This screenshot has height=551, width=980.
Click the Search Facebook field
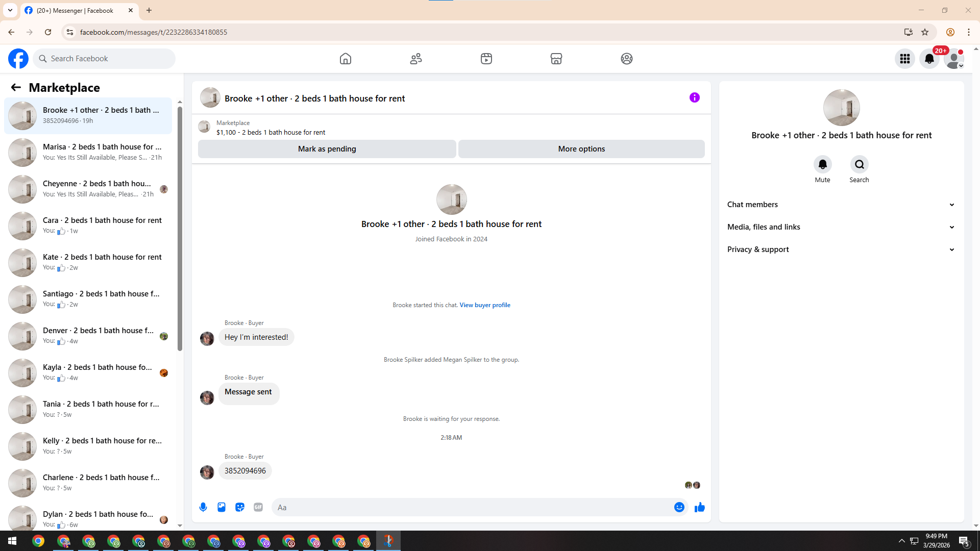tap(105, 59)
